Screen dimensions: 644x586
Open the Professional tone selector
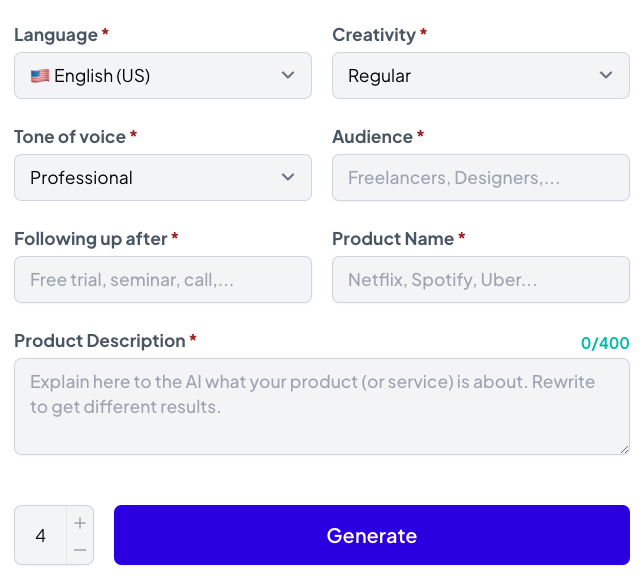pos(150,178)
